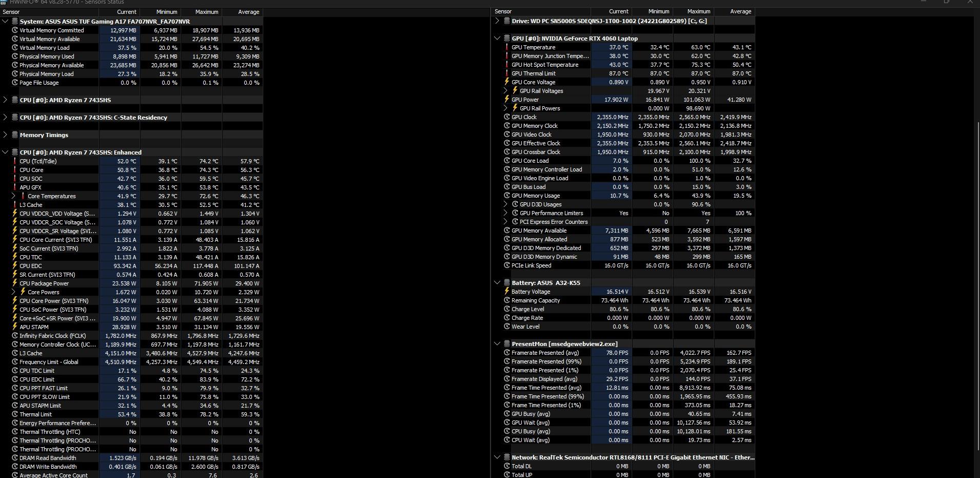Click the thermometer icon beside GPU Temperature
This screenshot has width=980, height=478.
[x=507, y=47]
